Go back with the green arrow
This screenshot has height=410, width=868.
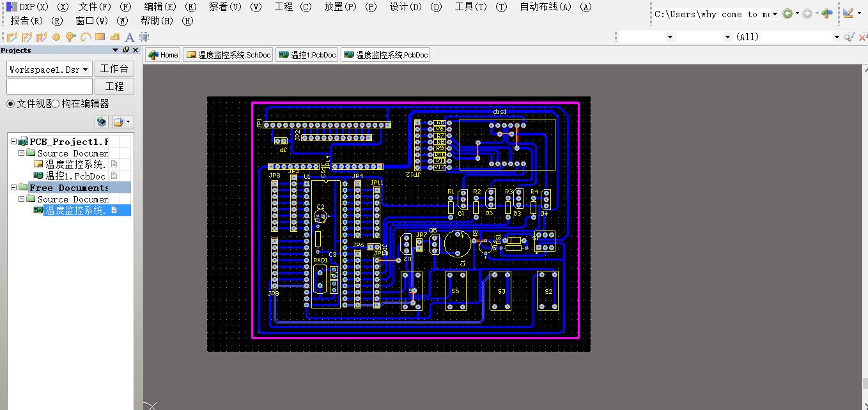787,13
